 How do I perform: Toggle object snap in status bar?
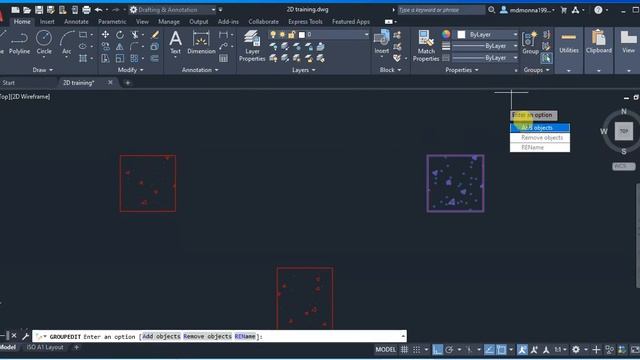501,350
